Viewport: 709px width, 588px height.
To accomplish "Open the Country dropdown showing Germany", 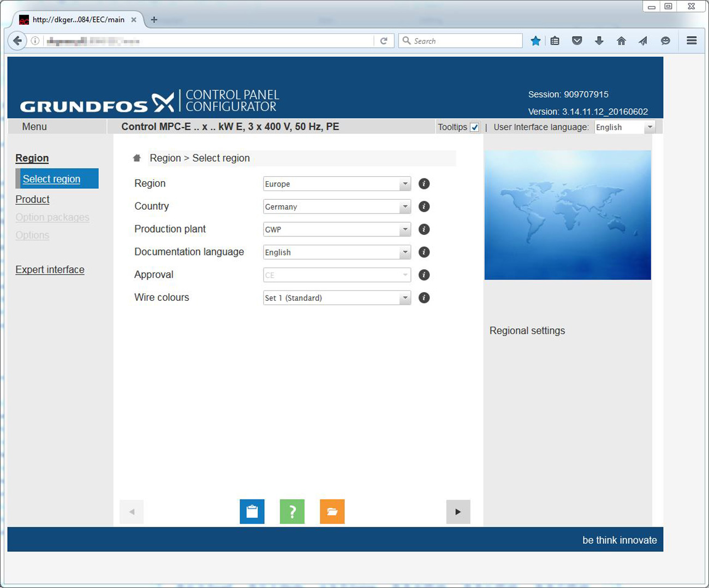I will (337, 207).
